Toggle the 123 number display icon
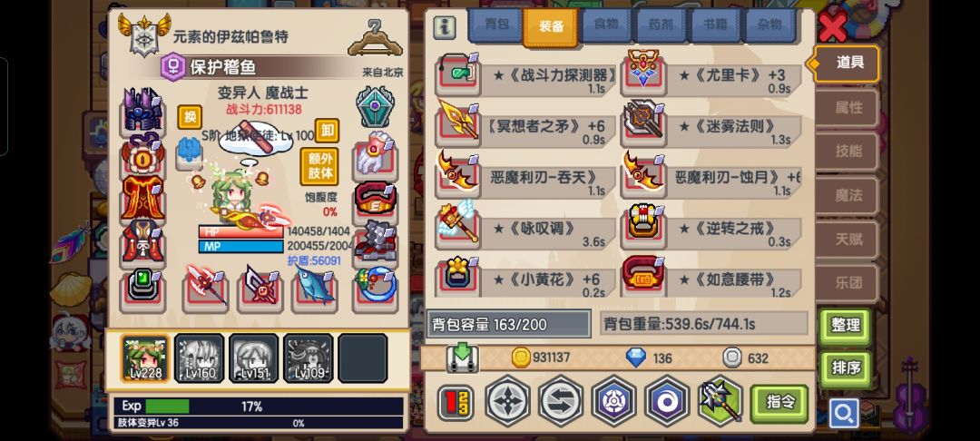The image size is (980, 441). click(456, 402)
